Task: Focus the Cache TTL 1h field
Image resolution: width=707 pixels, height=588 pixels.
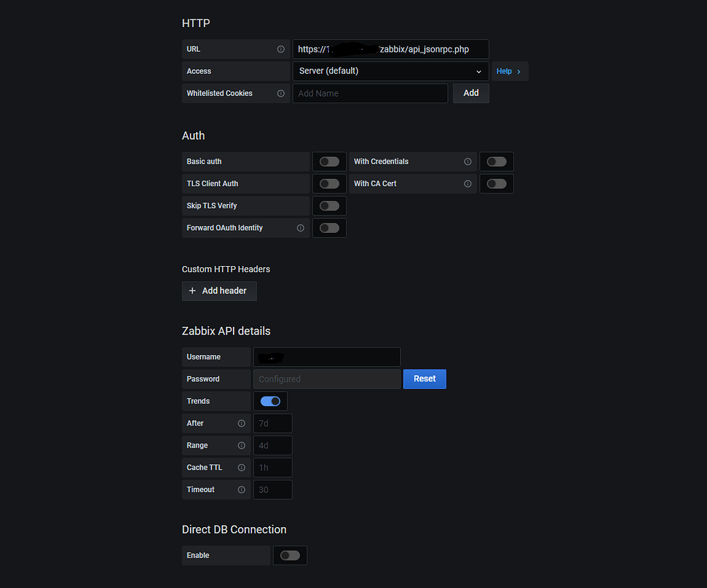Action: (x=273, y=468)
